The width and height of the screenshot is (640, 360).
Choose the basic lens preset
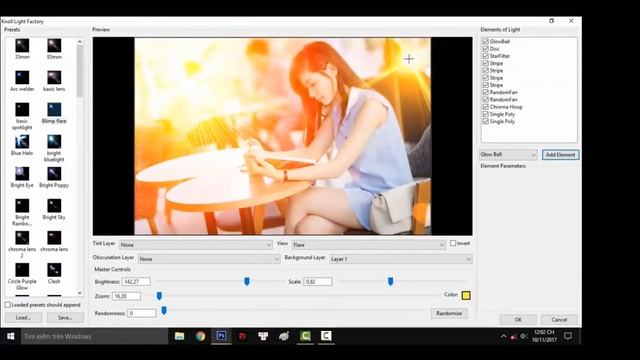pyautogui.click(x=54, y=81)
